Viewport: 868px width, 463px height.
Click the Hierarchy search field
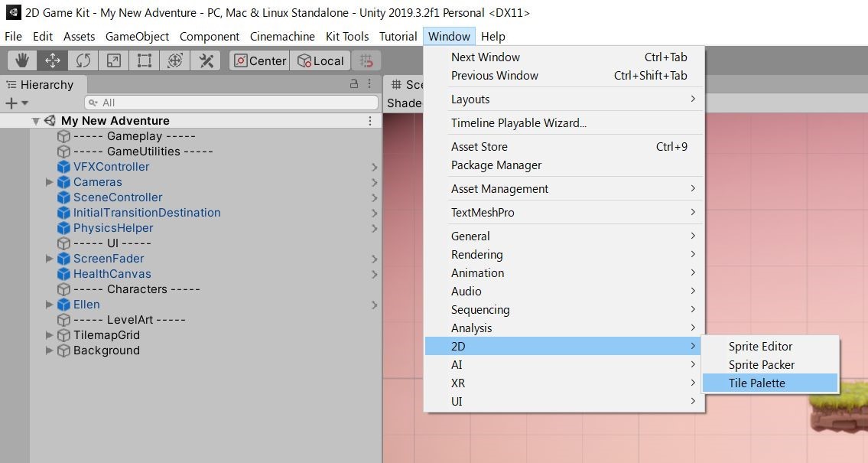pyautogui.click(x=231, y=103)
